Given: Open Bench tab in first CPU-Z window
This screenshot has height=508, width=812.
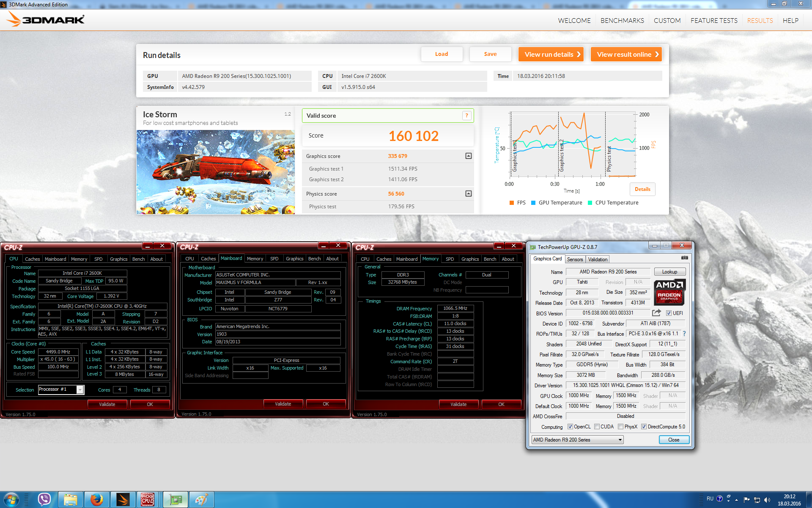Looking at the screenshot, I should click(x=138, y=259).
